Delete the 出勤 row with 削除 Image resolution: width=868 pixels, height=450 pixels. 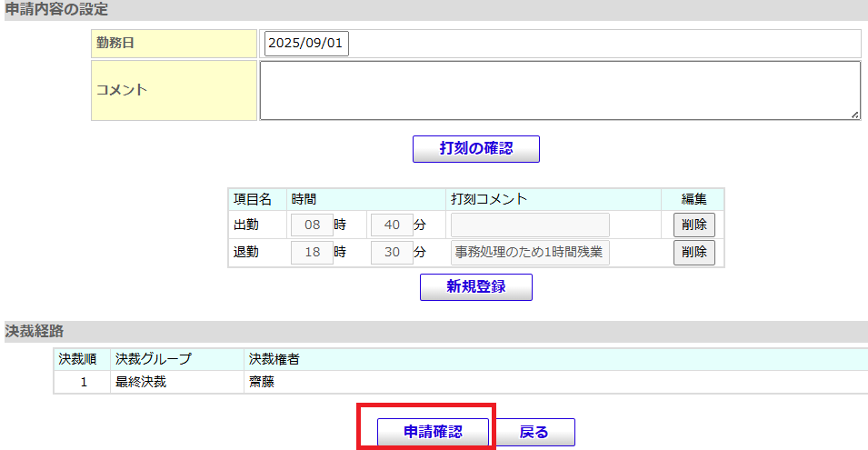693,225
